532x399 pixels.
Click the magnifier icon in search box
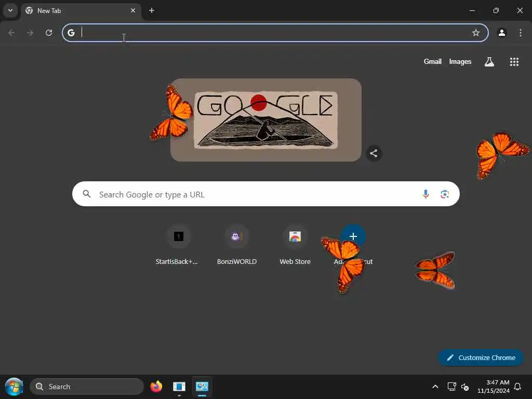coord(87,194)
